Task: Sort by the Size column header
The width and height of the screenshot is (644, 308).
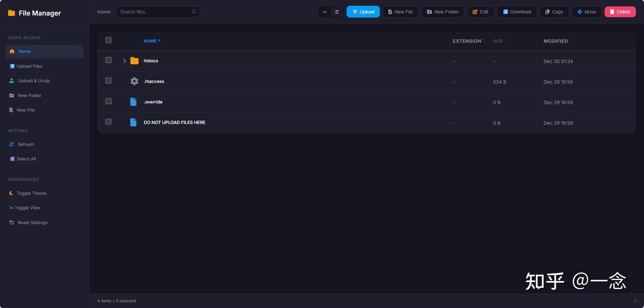Action: click(x=498, y=41)
